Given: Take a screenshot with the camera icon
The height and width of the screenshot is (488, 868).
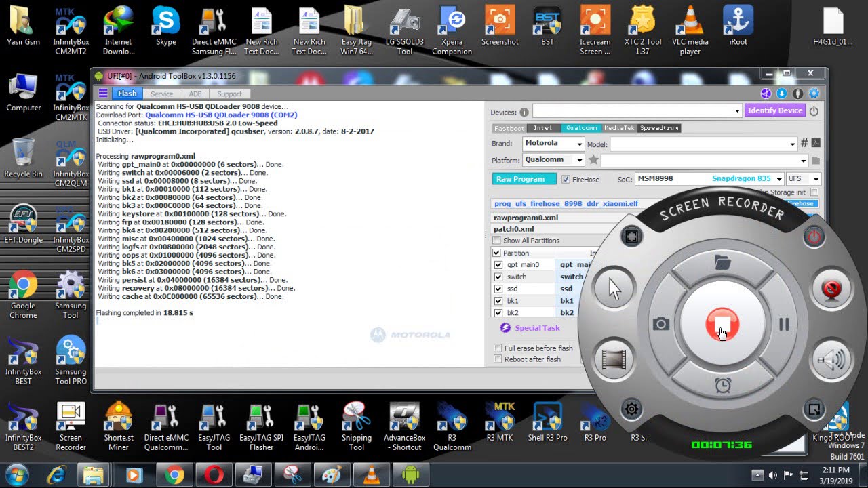Looking at the screenshot, I should [661, 325].
